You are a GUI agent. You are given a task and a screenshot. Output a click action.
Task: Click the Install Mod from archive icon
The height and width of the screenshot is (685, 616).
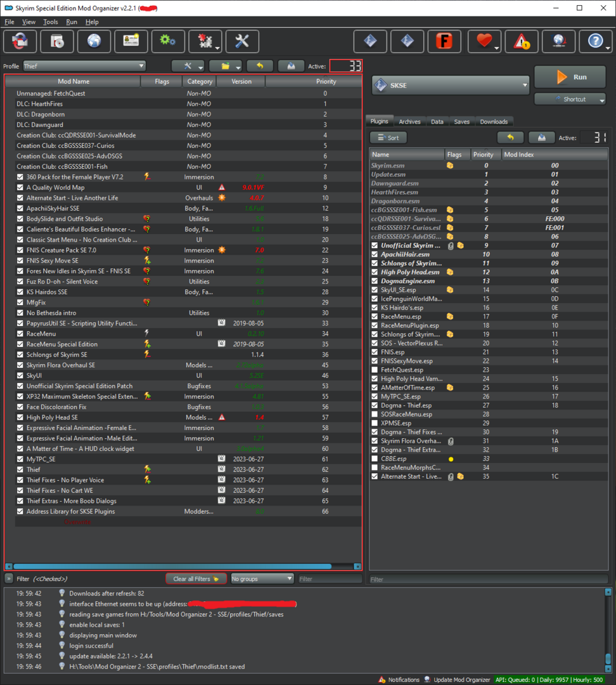tap(57, 41)
